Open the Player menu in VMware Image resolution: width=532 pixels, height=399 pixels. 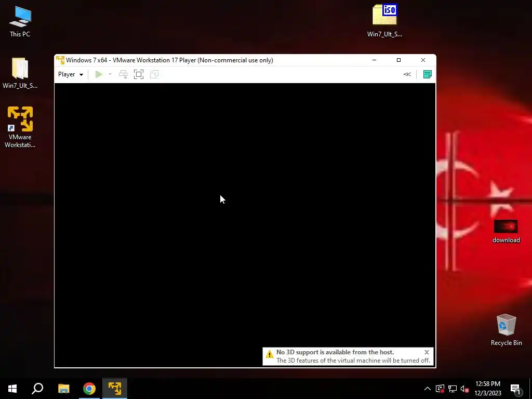point(71,74)
